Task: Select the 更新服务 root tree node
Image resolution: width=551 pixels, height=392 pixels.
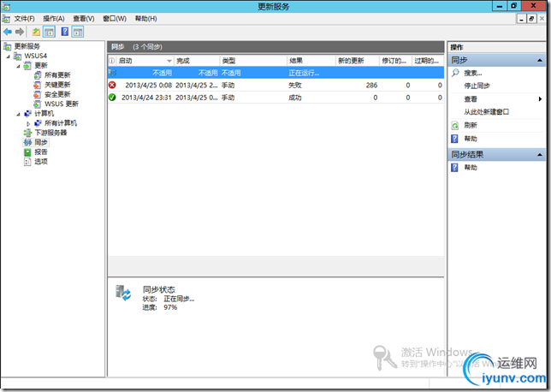Action: (27, 46)
